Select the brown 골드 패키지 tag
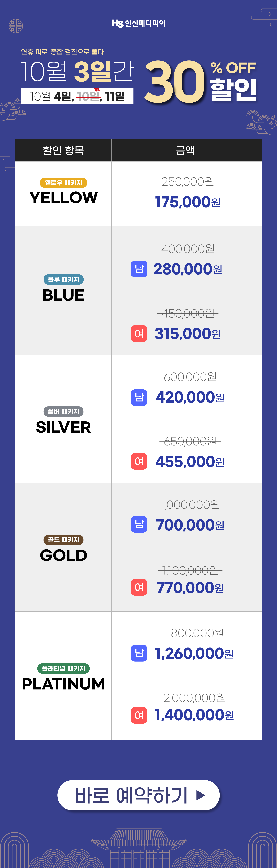The width and height of the screenshot is (277, 868). [63, 539]
